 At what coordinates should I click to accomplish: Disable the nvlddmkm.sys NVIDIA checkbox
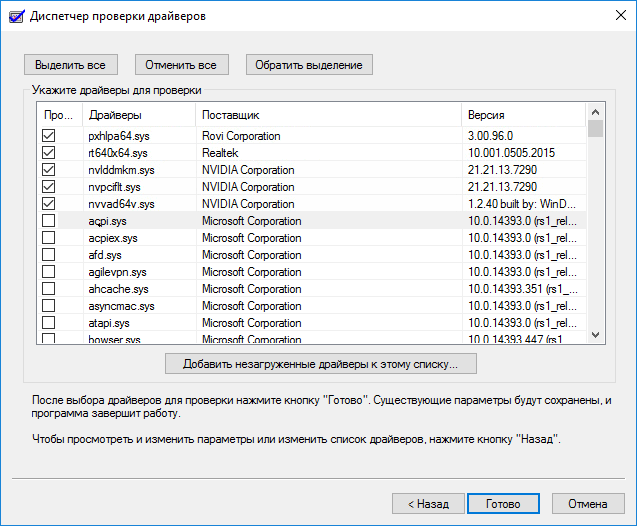tap(48, 170)
